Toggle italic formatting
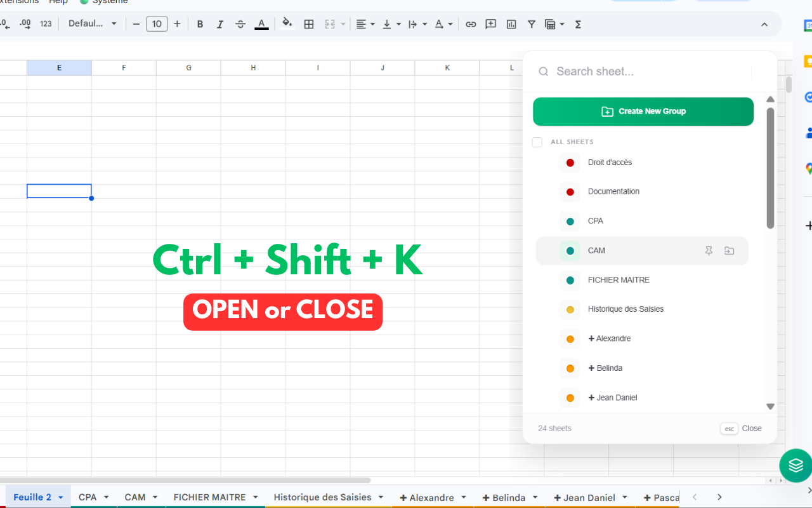 pyautogui.click(x=220, y=23)
